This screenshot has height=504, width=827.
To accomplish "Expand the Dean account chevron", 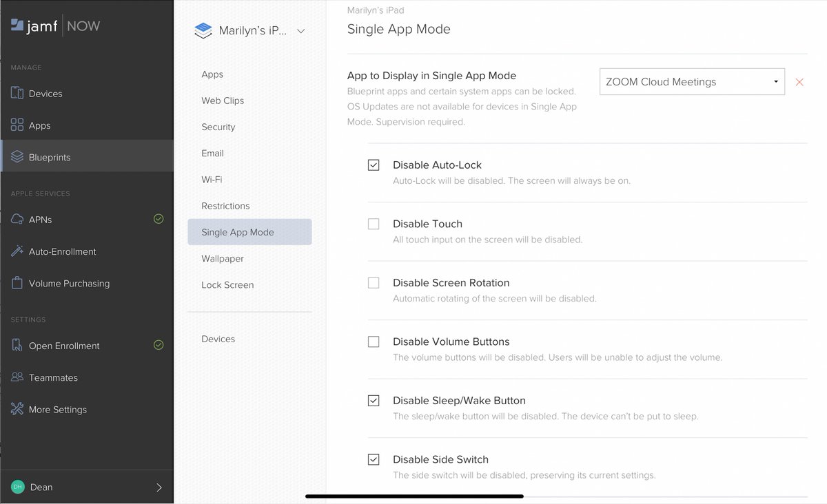I will pos(159,487).
